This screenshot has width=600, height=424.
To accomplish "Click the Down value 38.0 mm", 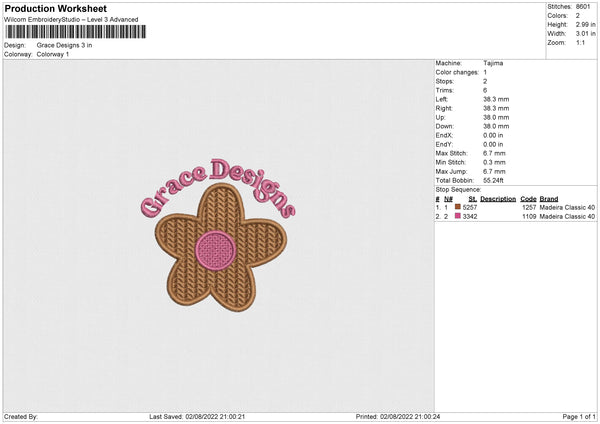I will pyautogui.click(x=496, y=126).
